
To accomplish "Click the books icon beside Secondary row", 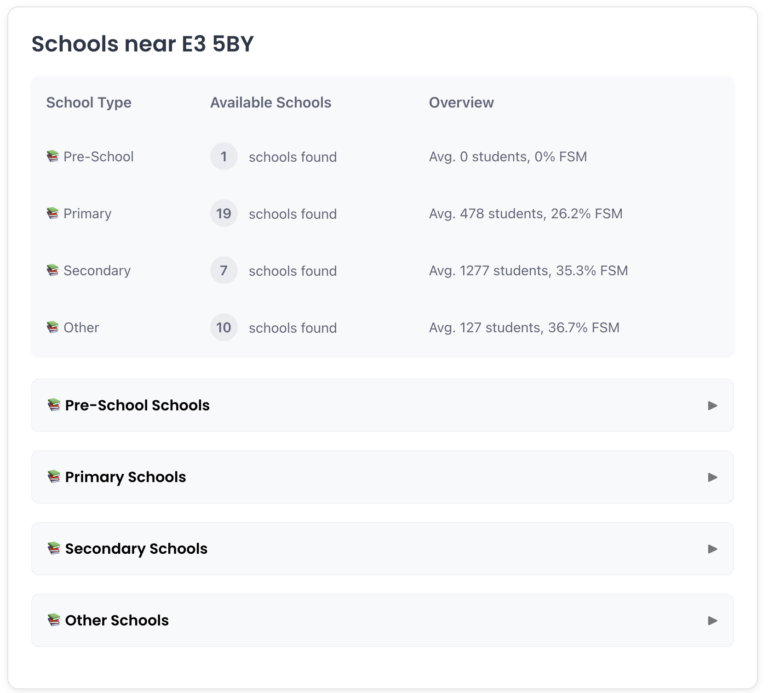I will coord(53,271).
